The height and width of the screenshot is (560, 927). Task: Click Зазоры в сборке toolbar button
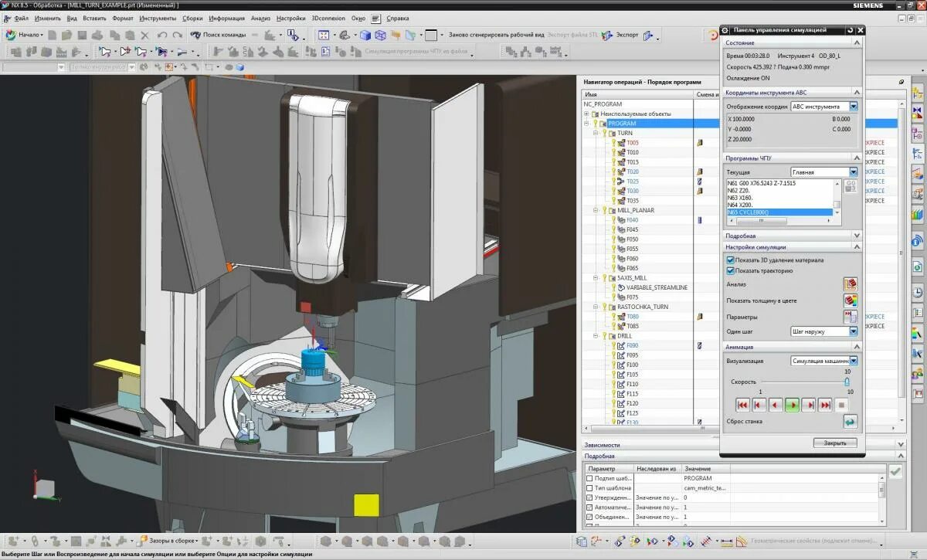click(x=168, y=541)
